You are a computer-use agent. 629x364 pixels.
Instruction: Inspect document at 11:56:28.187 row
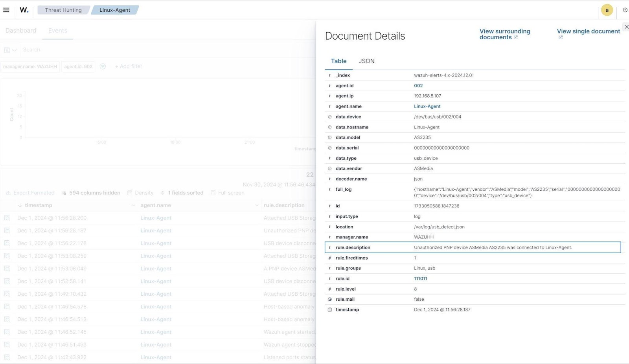7,230
